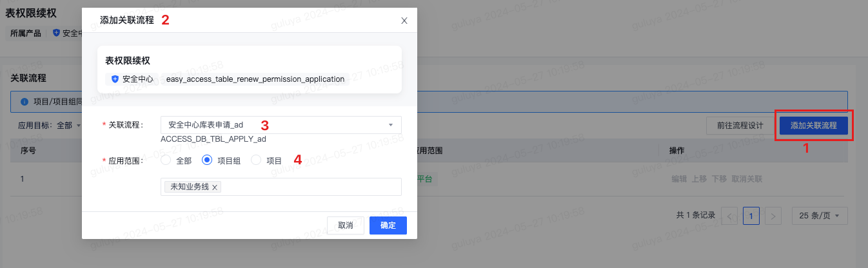The width and height of the screenshot is (868, 268).
Task: Click 取消关联 in row 1
Action: coord(747,179)
